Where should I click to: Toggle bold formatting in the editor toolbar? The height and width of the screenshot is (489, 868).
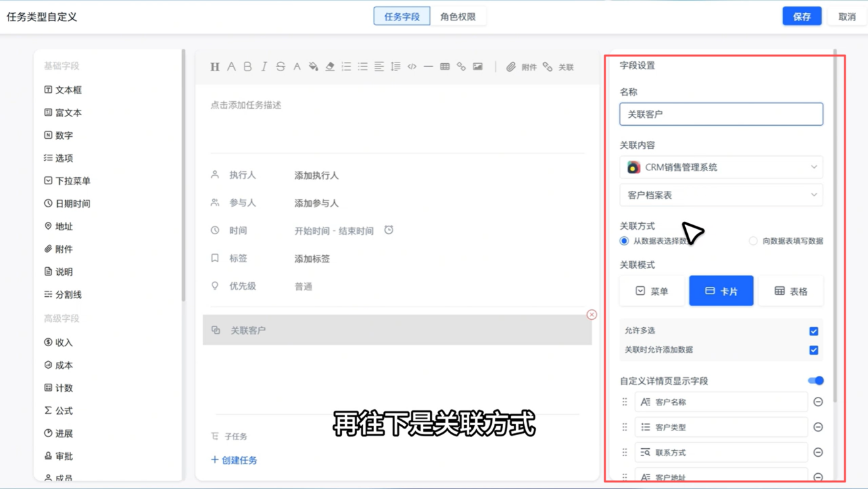248,66
